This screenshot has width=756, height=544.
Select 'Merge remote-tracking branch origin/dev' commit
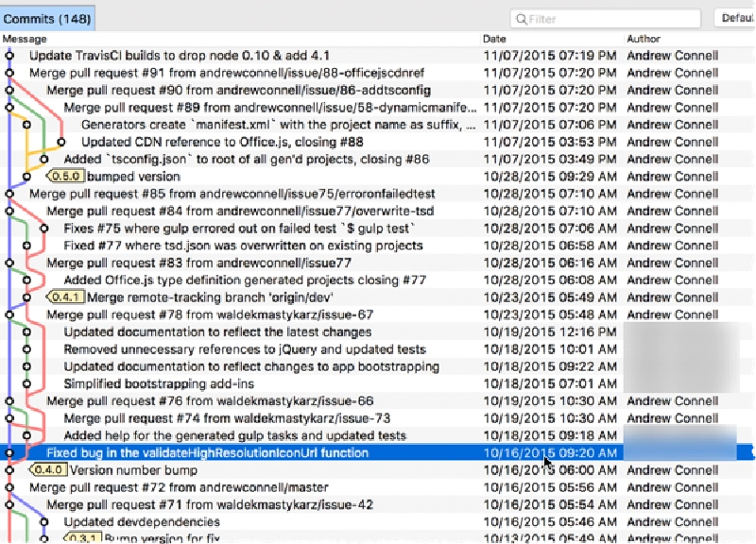point(210,297)
